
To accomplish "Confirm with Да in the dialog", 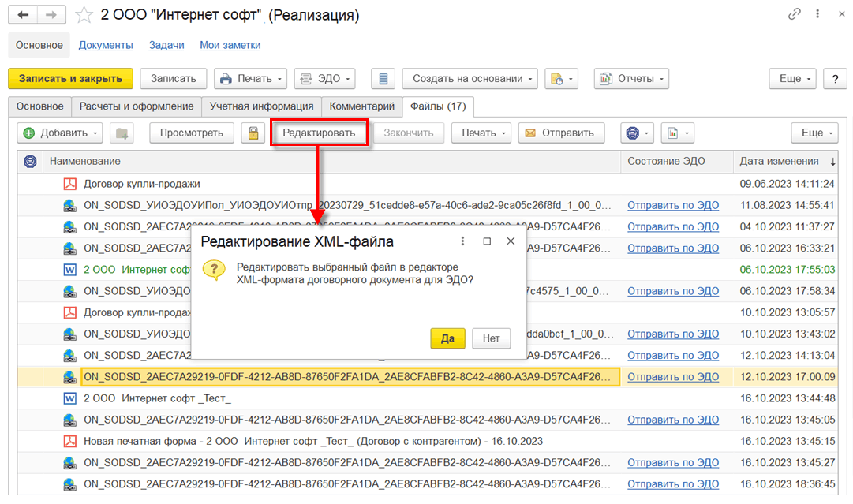I will (447, 338).
